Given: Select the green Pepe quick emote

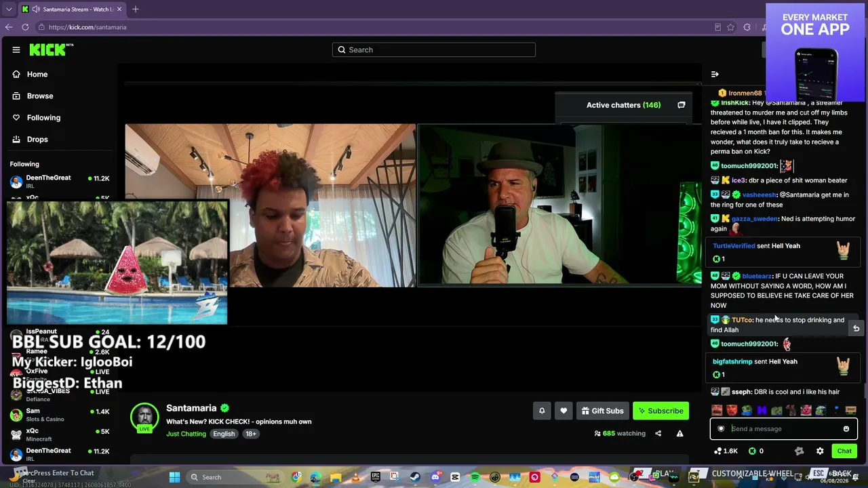Looking at the screenshot, I should (x=747, y=410).
